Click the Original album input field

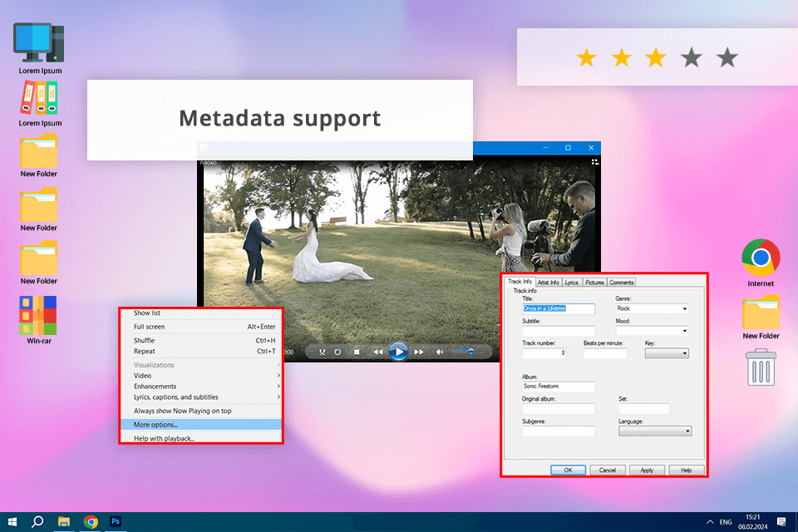559,409
